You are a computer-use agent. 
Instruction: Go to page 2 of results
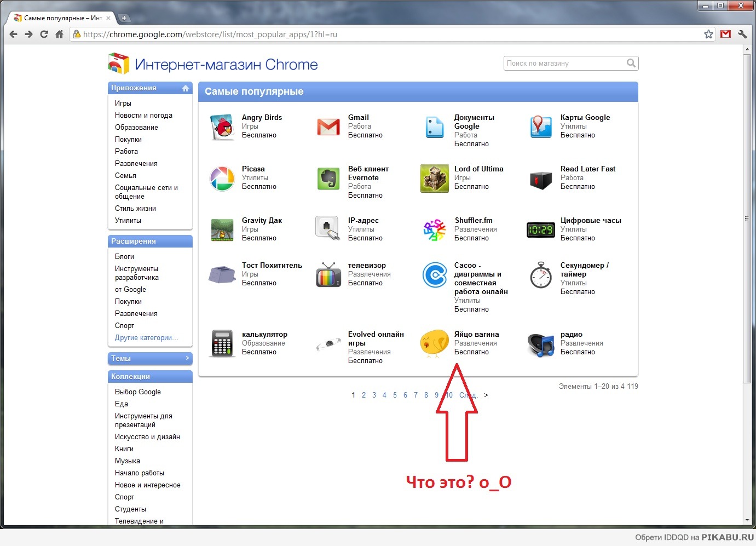click(363, 395)
